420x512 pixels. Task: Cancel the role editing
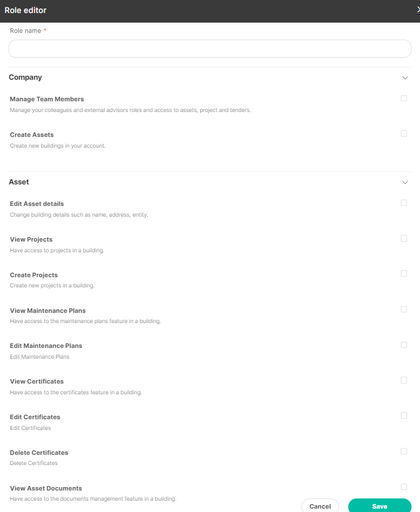pyautogui.click(x=320, y=506)
